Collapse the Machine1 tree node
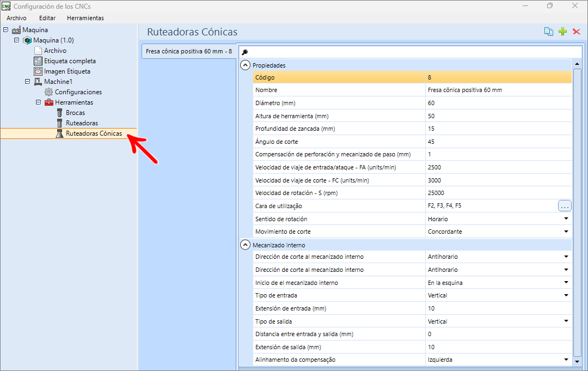Viewport: 588px width, 371px height. coord(27,81)
